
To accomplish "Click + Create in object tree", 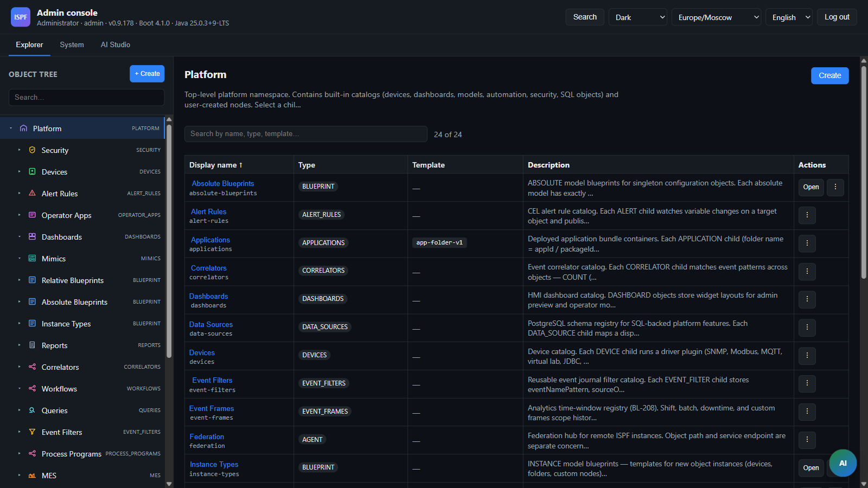I will (x=147, y=74).
